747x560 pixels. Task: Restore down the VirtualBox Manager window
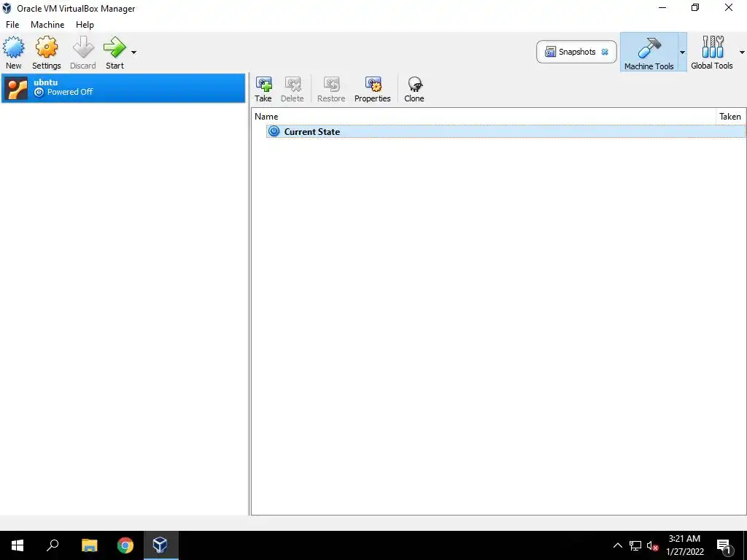pyautogui.click(x=695, y=7)
